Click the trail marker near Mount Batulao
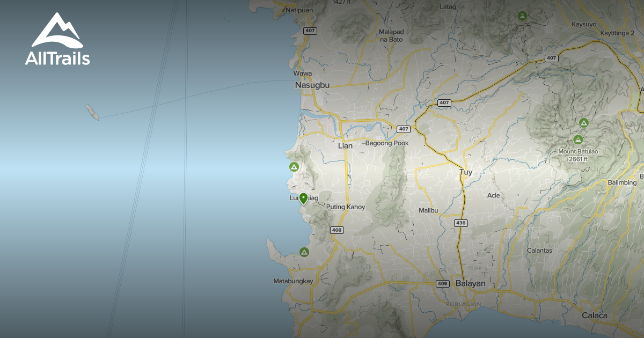Screen dimensions: 644x338 [584, 123]
